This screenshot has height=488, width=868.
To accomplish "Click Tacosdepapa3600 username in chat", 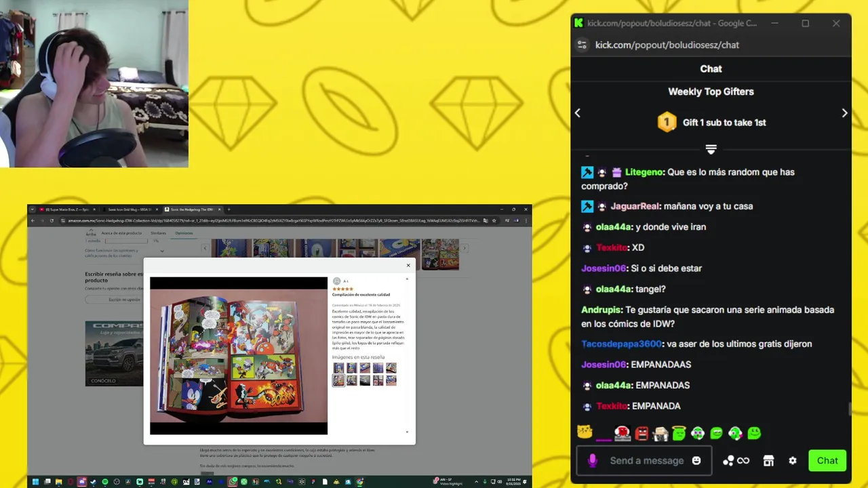I will [621, 344].
